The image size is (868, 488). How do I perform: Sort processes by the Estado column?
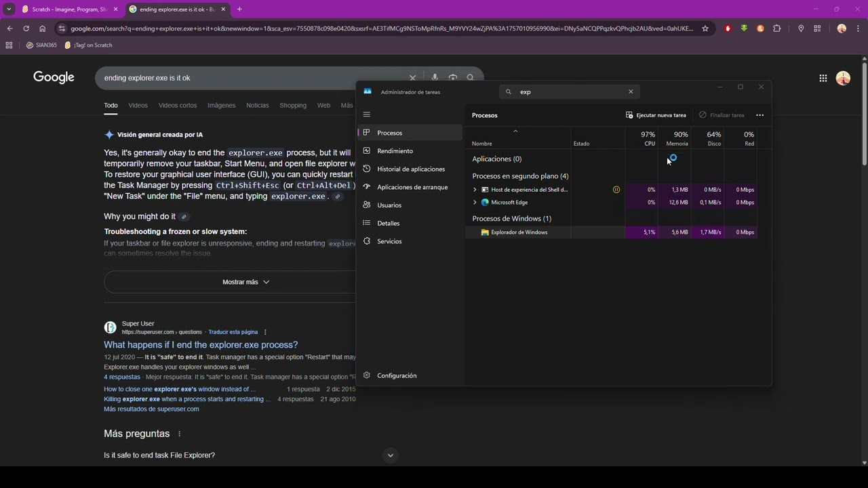[x=597, y=138]
